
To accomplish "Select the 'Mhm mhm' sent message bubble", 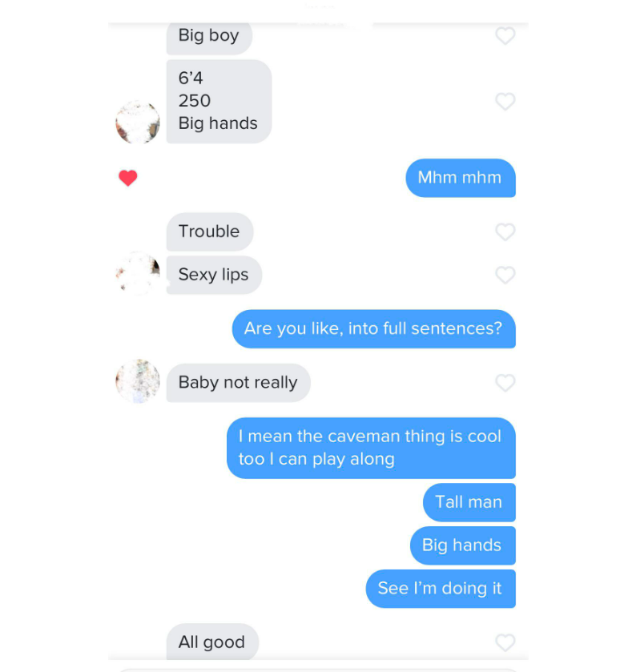I will tap(461, 178).
